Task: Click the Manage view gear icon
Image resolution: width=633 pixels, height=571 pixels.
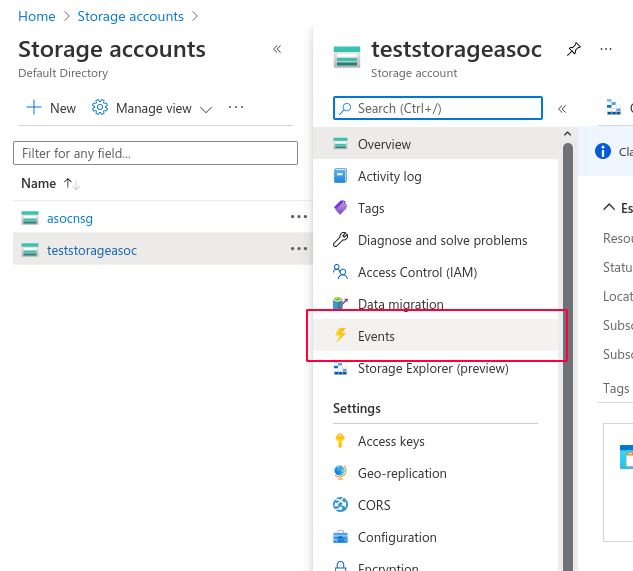Action: coord(100,107)
